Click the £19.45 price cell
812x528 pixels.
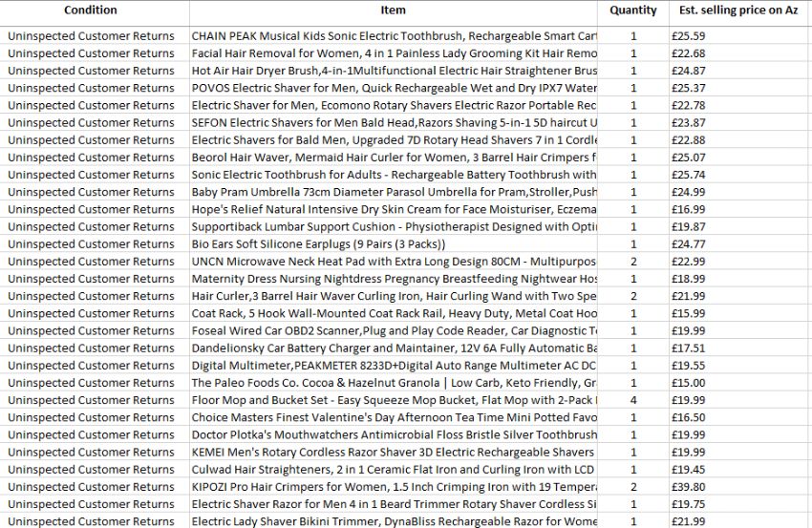pos(740,470)
